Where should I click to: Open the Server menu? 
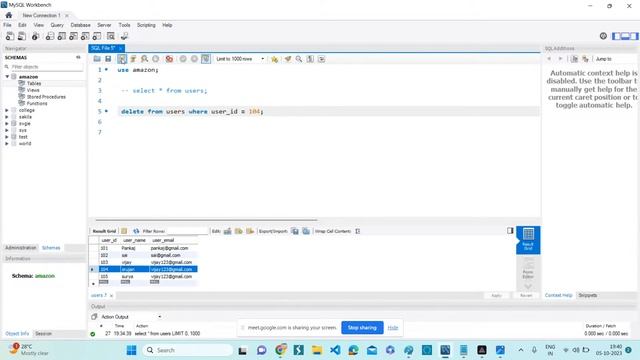point(104,25)
